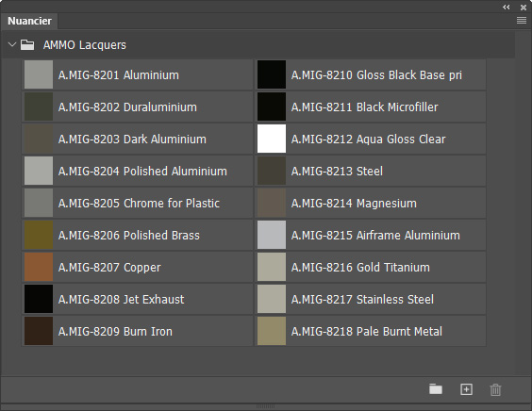Choose the A.MIG-8211 Black Microfiller swatch
This screenshot has width=532, height=411.
272,107
